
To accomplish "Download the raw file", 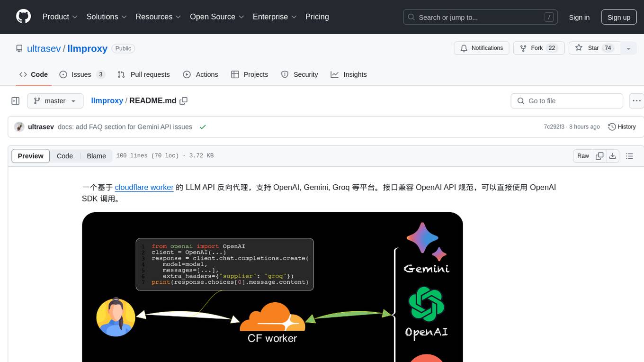I will [612, 156].
